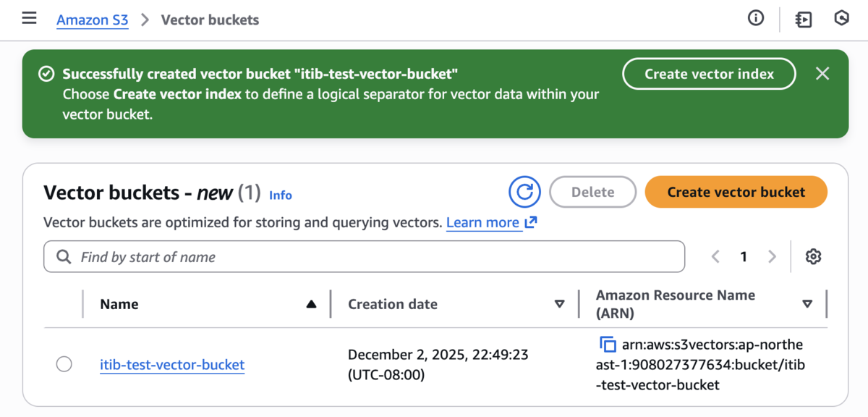Sort by Creation date column arrow
The height and width of the screenshot is (417, 868).
click(x=559, y=304)
